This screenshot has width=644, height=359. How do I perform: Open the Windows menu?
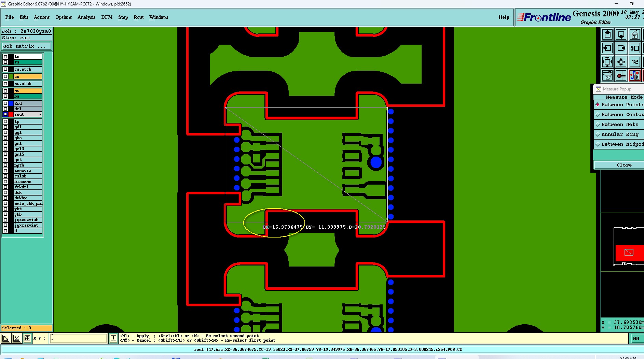(x=159, y=17)
